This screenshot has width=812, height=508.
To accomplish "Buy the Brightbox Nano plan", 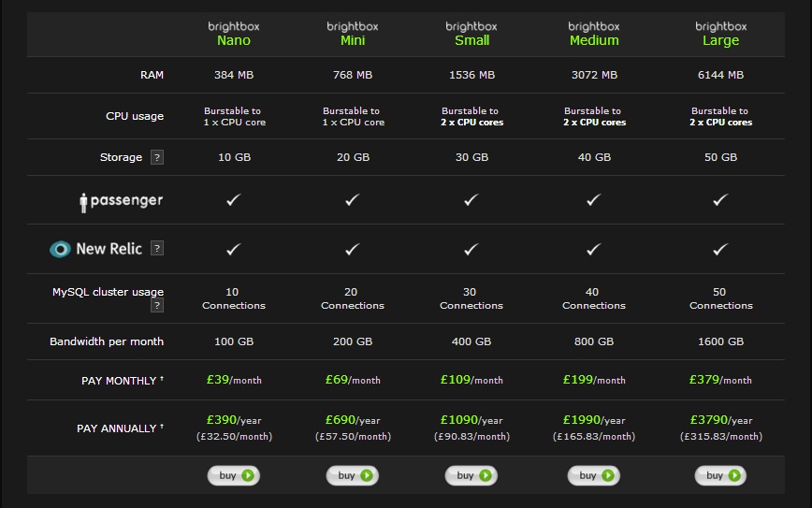I will pyautogui.click(x=234, y=475).
